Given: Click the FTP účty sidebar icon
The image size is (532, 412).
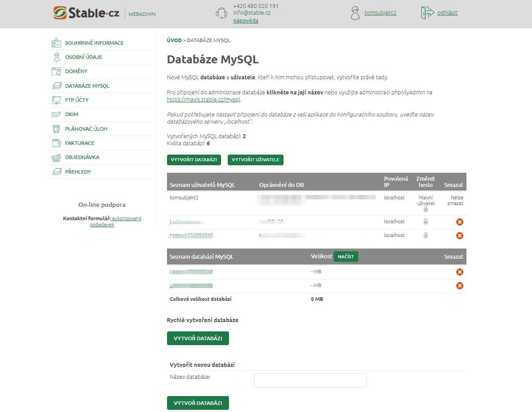Looking at the screenshot, I should click(56, 100).
